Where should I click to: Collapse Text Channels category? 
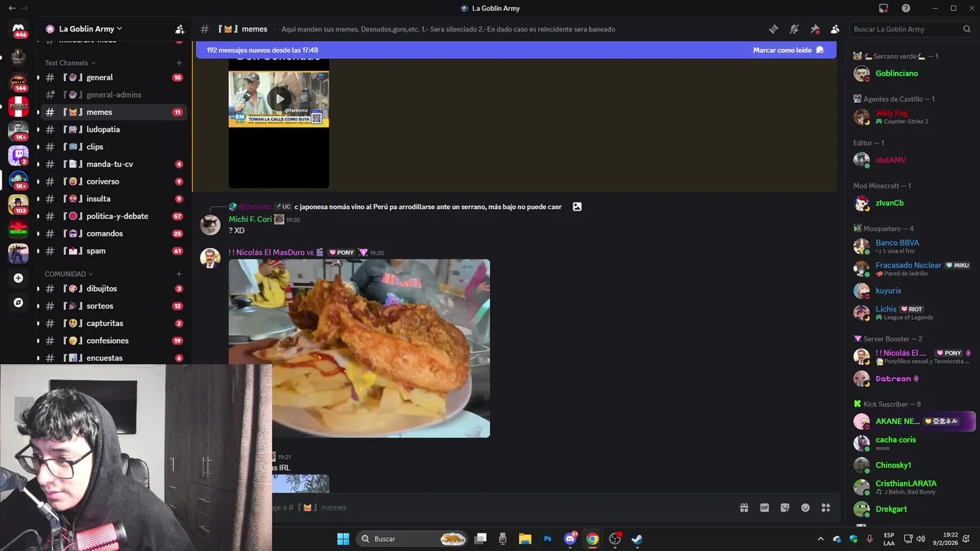click(70, 63)
